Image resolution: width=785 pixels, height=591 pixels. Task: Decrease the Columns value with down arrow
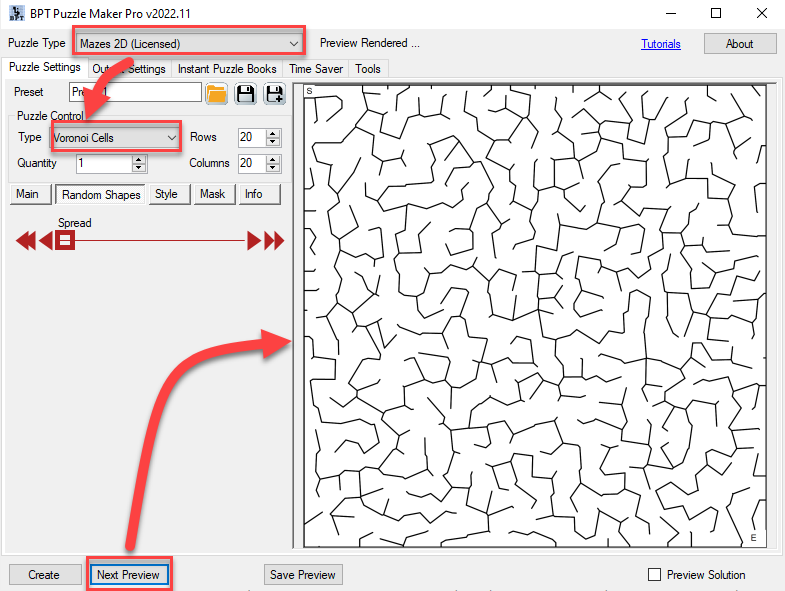point(274,168)
